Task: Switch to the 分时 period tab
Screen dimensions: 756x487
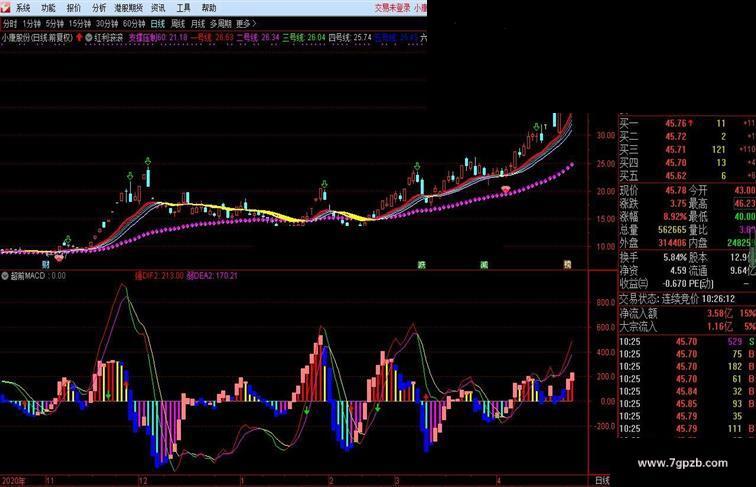Action: [x=10, y=23]
